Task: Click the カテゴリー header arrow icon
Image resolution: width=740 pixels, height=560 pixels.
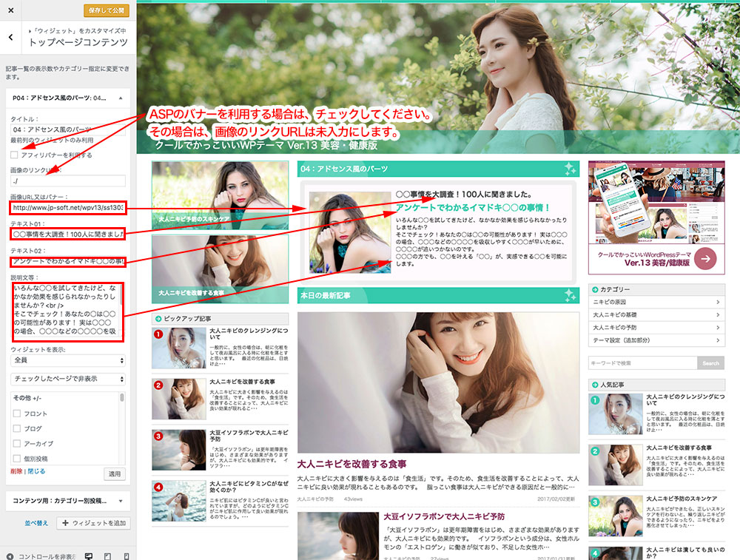Action: tap(595, 290)
